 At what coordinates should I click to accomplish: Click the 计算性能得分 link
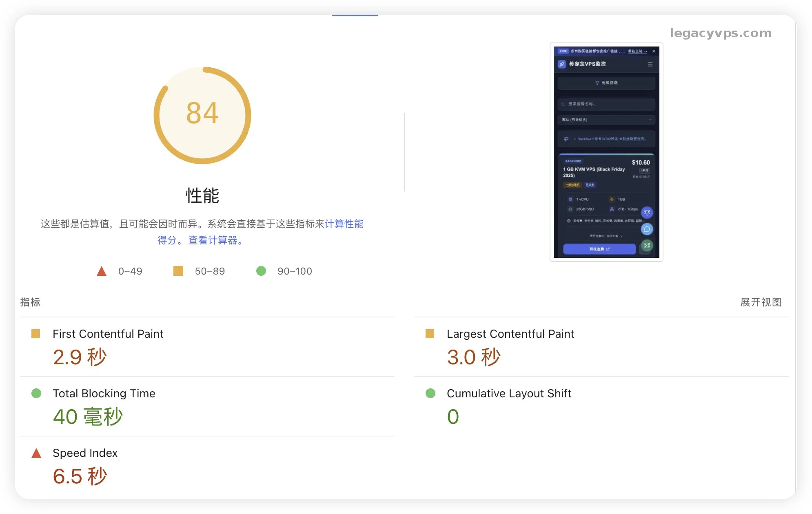344,224
